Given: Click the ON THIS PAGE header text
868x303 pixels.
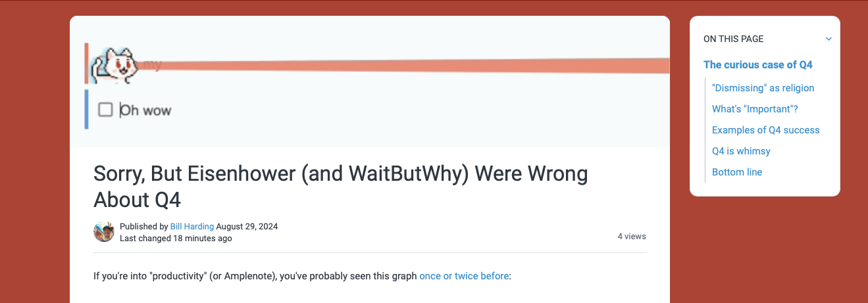Looking at the screenshot, I should 733,39.
